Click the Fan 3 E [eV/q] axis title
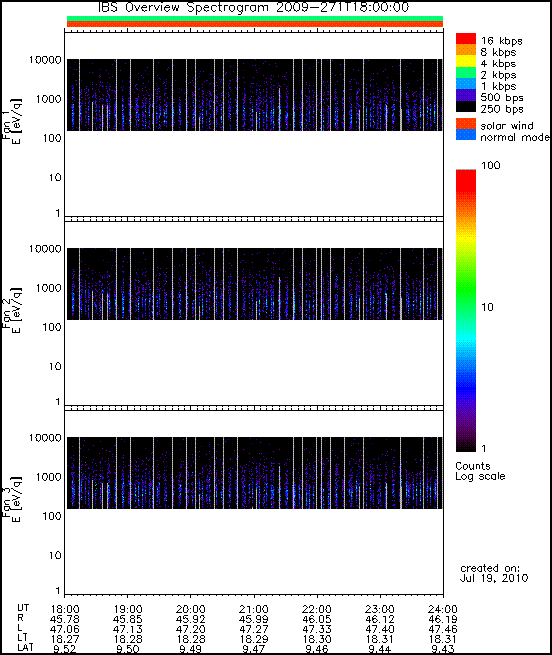Viewport: 552px width, 655px height. (x=18, y=499)
